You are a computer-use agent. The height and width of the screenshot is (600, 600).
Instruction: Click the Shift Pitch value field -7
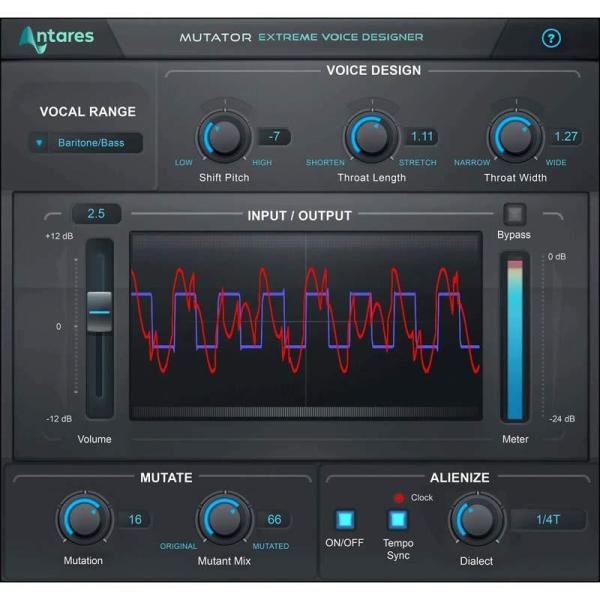pos(273,136)
